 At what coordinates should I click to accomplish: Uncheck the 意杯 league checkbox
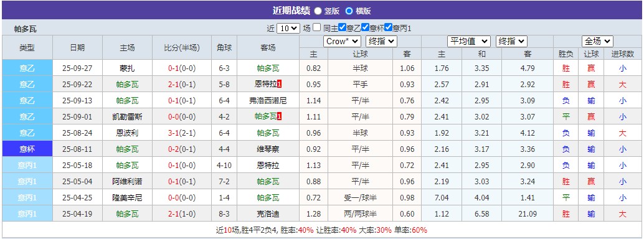point(366,27)
